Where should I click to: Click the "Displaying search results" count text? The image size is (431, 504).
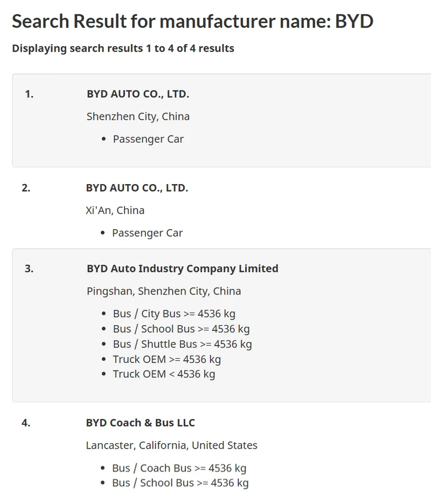pyautogui.click(x=123, y=48)
